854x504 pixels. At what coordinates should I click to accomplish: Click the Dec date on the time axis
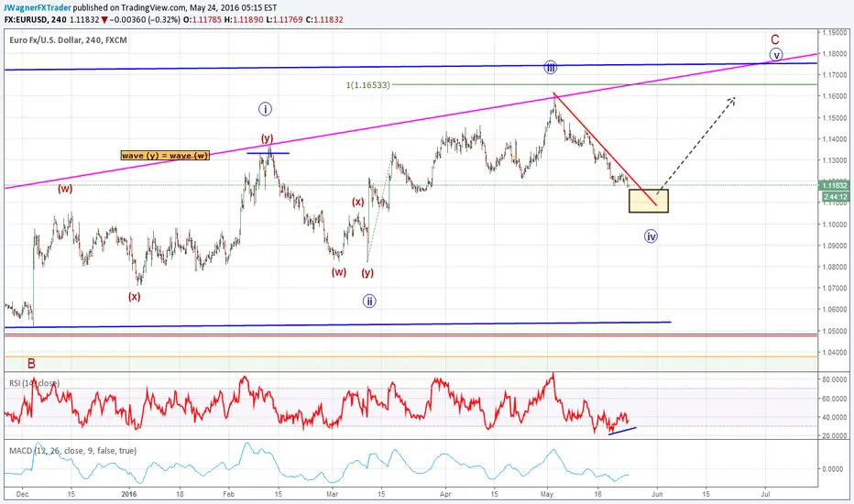pyautogui.click(x=22, y=494)
